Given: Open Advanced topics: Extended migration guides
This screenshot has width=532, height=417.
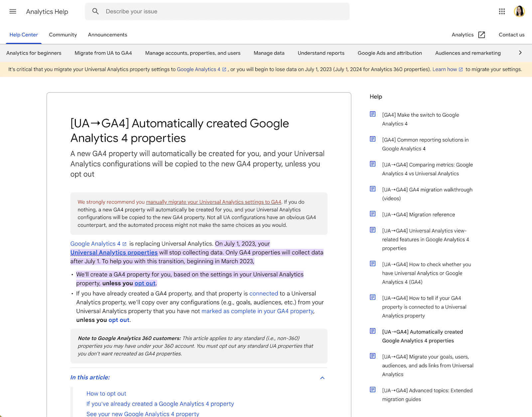Looking at the screenshot, I should tap(427, 395).
